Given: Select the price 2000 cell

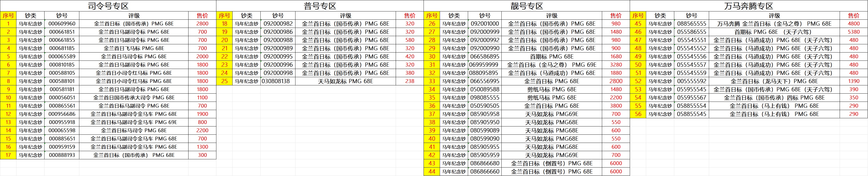Looking at the screenshot, I should click(x=202, y=57).
